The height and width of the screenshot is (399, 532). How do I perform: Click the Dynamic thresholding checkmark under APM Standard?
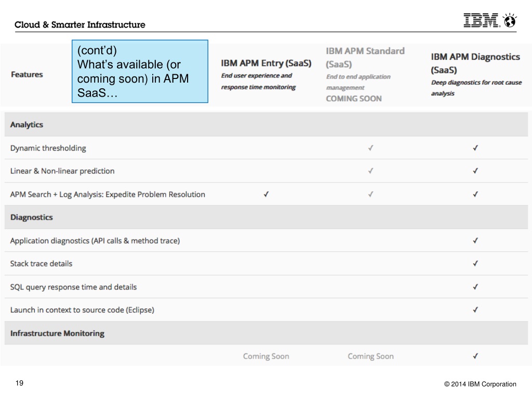(x=370, y=148)
